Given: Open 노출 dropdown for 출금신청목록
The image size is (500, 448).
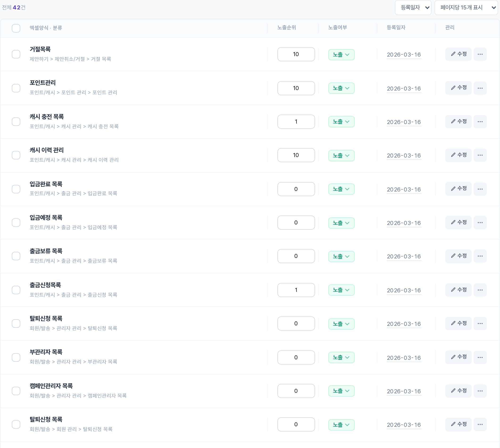Looking at the screenshot, I should [341, 290].
